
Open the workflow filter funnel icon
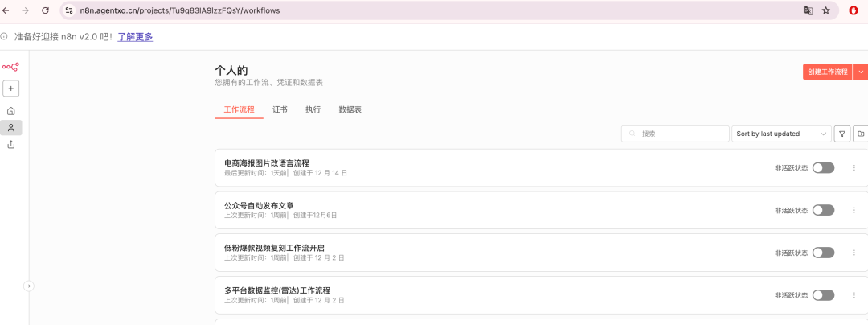[842, 134]
